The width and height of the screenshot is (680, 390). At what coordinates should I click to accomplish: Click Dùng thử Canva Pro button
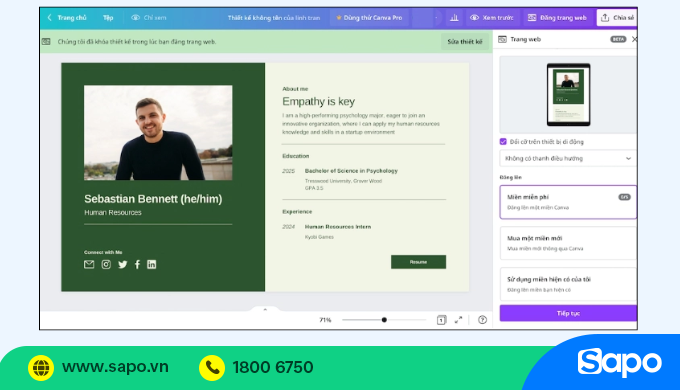click(x=369, y=18)
